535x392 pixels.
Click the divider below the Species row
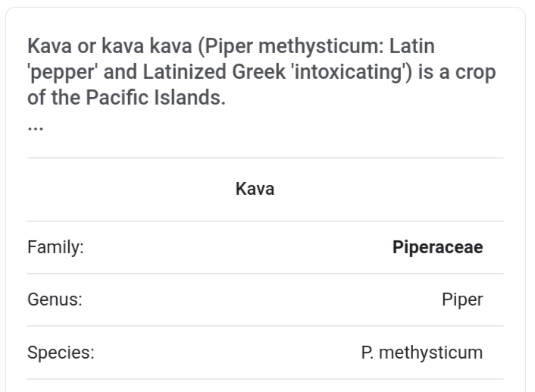(265, 378)
